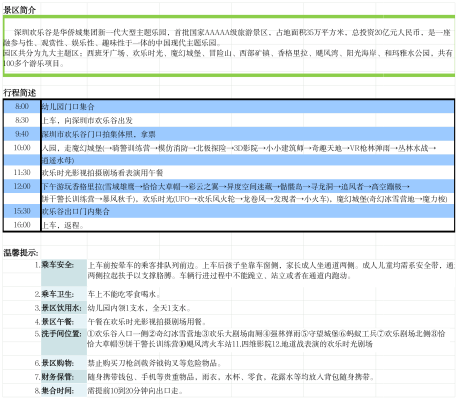Select the cell 上车，返程
Image resolution: width=458 pixels, height=400 pixels.
click(x=248, y=225)
